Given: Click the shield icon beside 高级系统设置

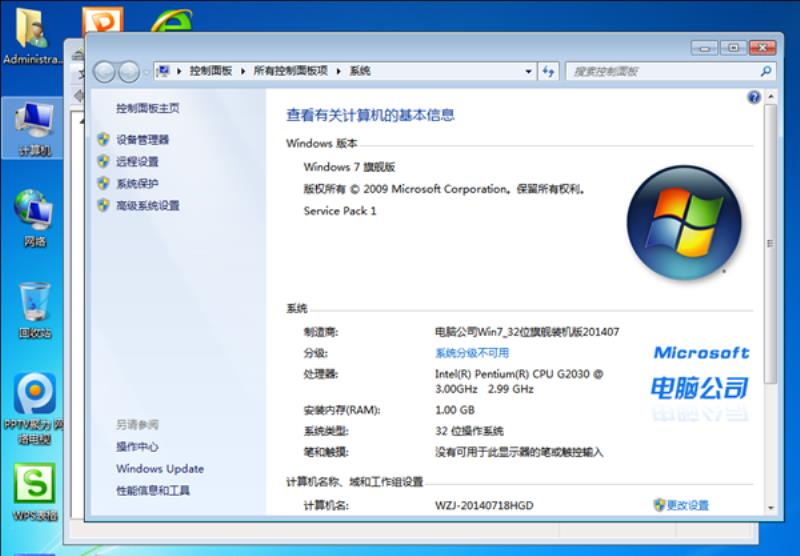Looking at the screenshot, I should click(x=104, y=205).
